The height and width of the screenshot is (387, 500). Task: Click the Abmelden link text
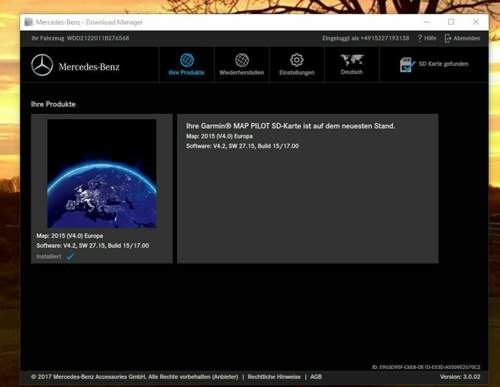[x=467, y=38]
